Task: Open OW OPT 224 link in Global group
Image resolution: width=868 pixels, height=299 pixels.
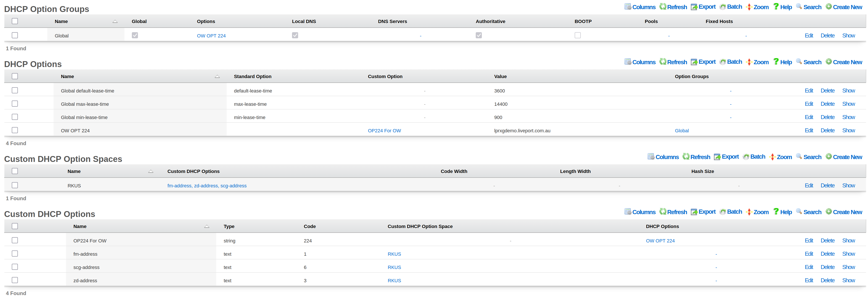Action: pyautogui.click(x=211, y=36)
